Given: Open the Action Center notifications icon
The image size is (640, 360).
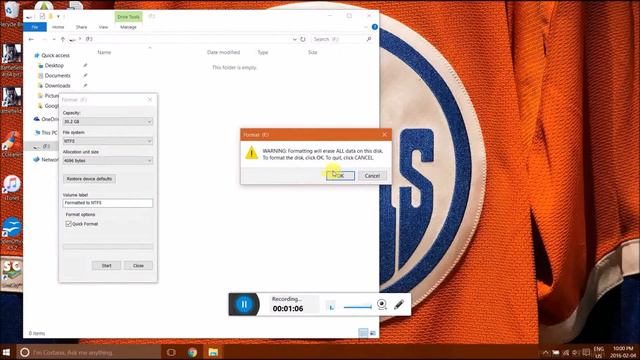Looking at the screenshot, I should 586,353.
